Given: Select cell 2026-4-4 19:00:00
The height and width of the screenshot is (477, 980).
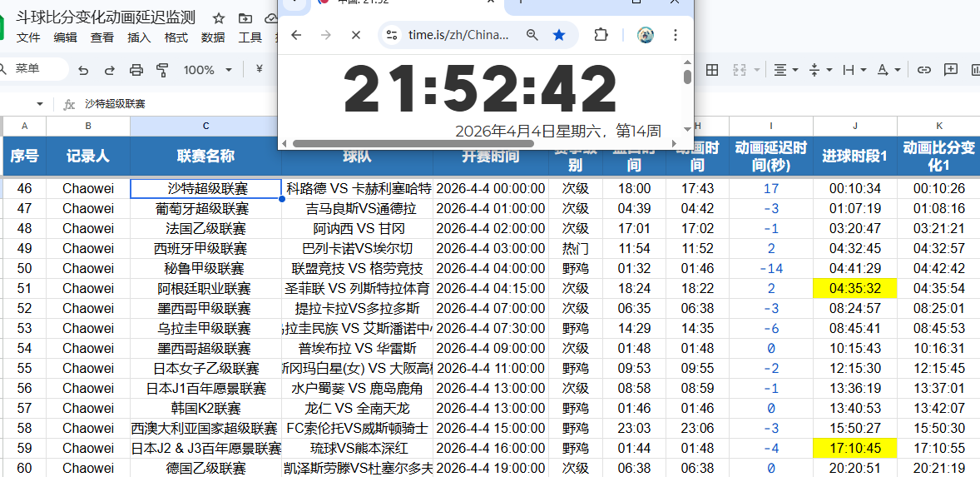Looking at the screenshot, I should (491, 468).
